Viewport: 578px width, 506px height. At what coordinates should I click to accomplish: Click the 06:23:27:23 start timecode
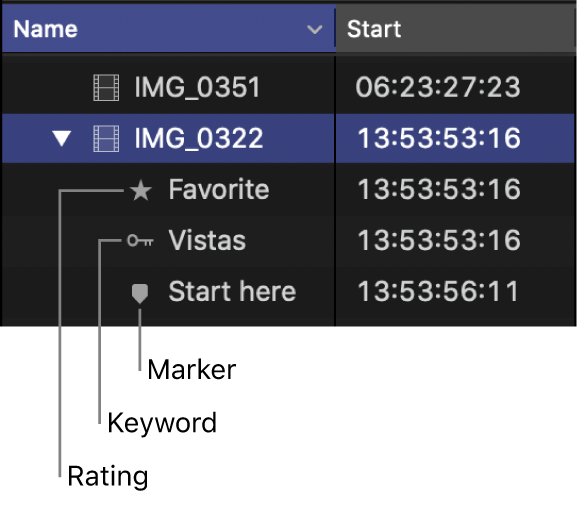point(438,87)
